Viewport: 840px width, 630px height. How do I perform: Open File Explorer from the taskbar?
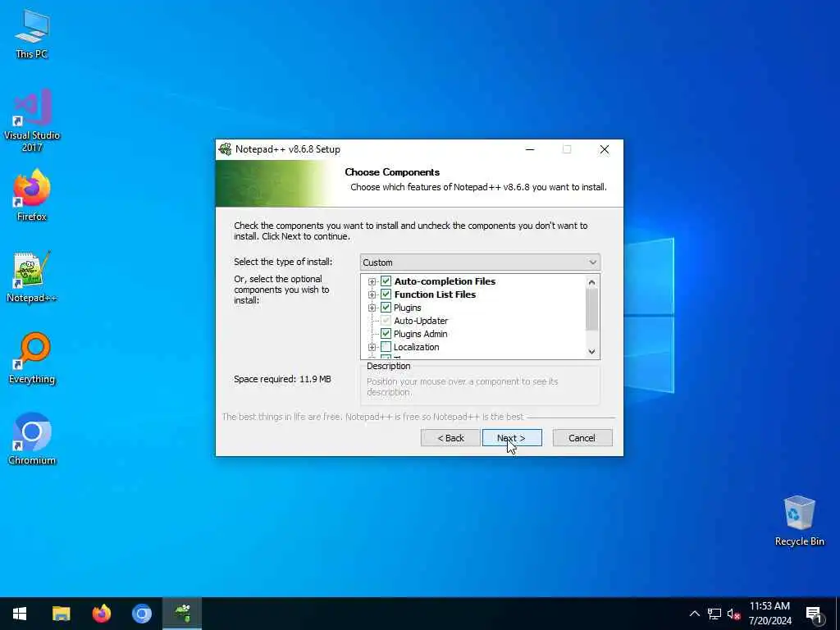pos(61,614)
